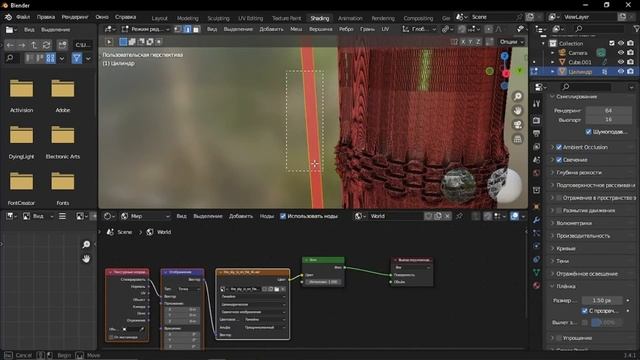
Task: Pin the World node tree
Action: (460, 216)
